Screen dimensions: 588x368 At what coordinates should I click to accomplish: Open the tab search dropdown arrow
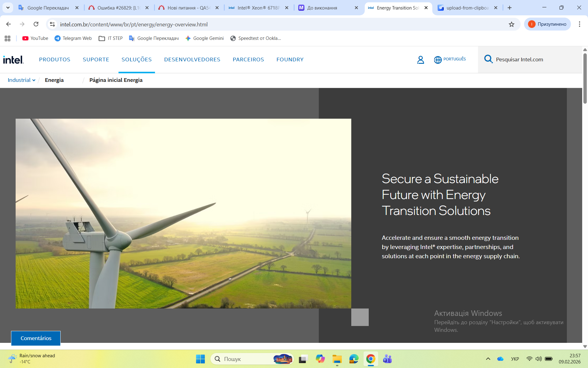coord(8,8)
